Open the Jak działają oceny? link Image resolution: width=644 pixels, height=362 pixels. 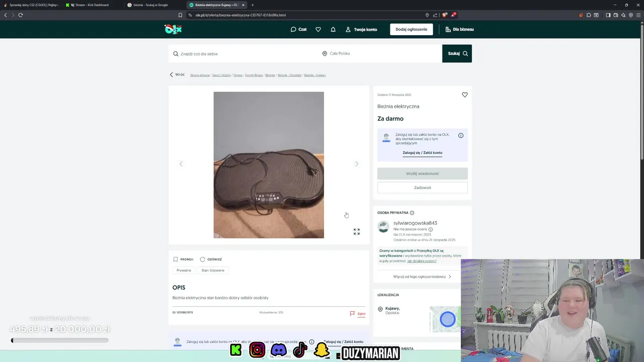[x=422, y=261]
